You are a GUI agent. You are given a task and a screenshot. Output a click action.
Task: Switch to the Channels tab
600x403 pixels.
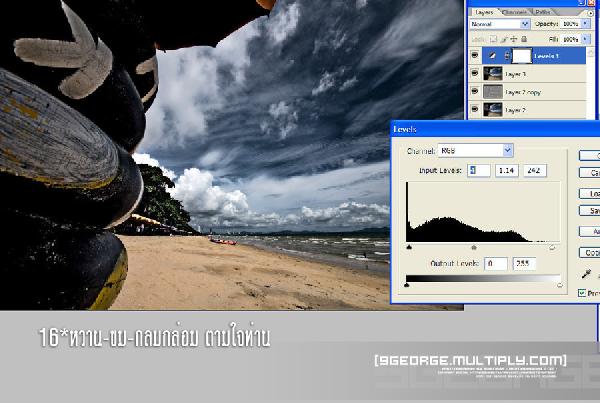(x=514, y=12)
